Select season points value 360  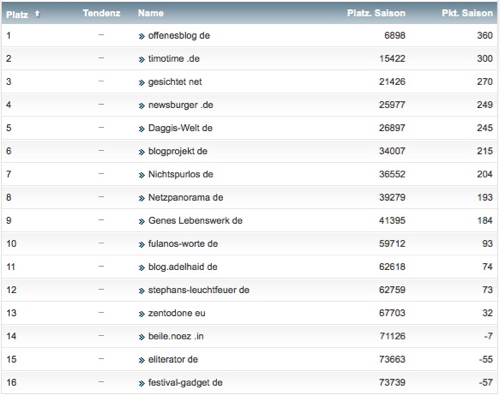(x=485, y=35)
